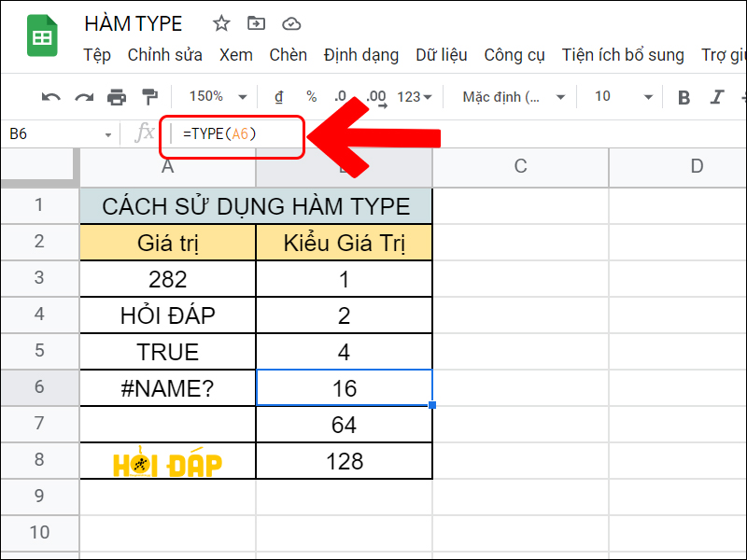Select the cell containing TRUE
The image size is (747, 560).
[x=168, y=352]
